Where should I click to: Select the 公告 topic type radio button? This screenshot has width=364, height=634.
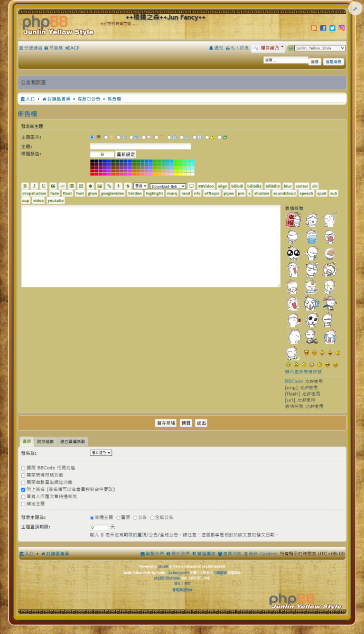[134, 518]
